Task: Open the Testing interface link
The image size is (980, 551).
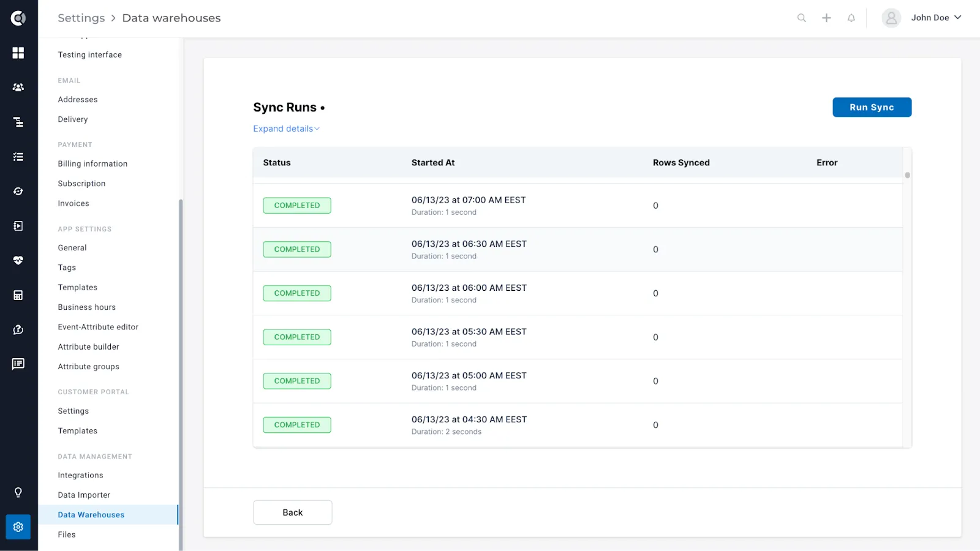Action: click(x=89, y=55)
